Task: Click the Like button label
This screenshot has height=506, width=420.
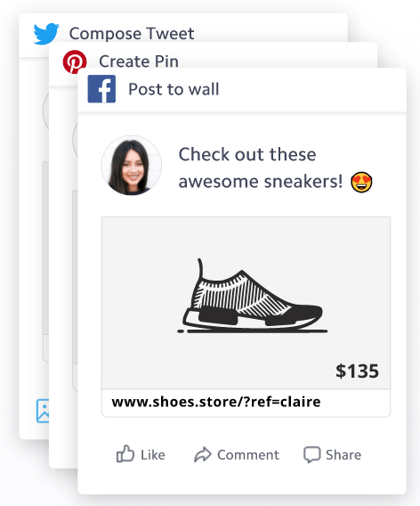Action: point(152,454)
